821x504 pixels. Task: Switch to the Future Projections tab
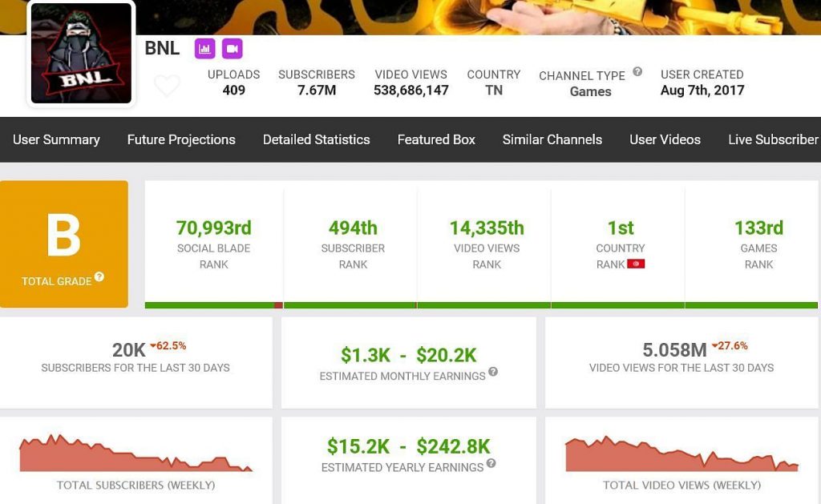point(181,139)
